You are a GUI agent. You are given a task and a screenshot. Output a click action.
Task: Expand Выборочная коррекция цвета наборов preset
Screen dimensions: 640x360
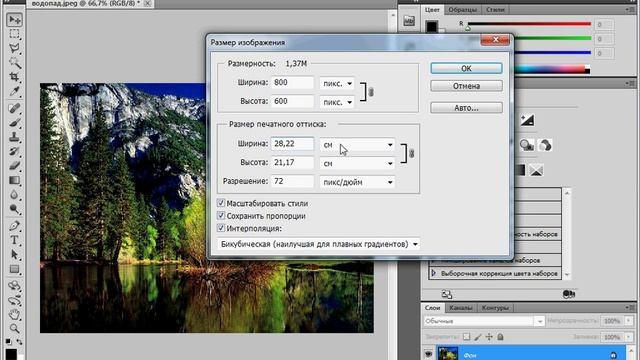[433, 273]
